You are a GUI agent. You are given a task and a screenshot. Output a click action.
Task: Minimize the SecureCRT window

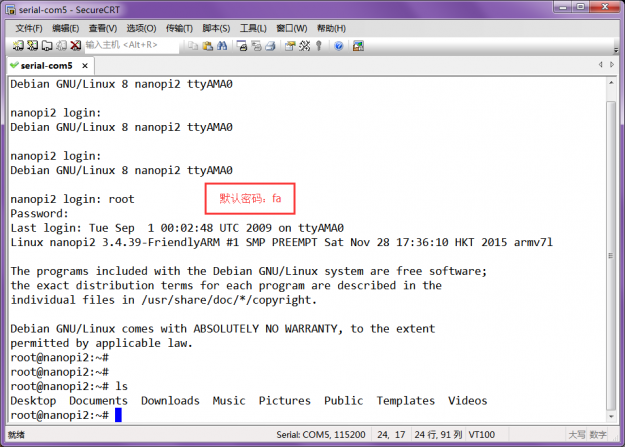pyautogui.click(x=563, y=7)
